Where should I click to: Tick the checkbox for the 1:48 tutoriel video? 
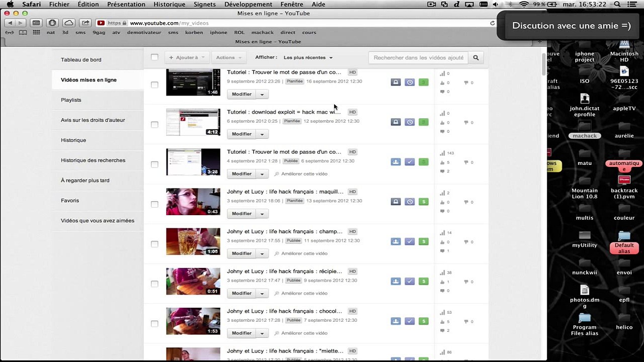tap(154, 84)
